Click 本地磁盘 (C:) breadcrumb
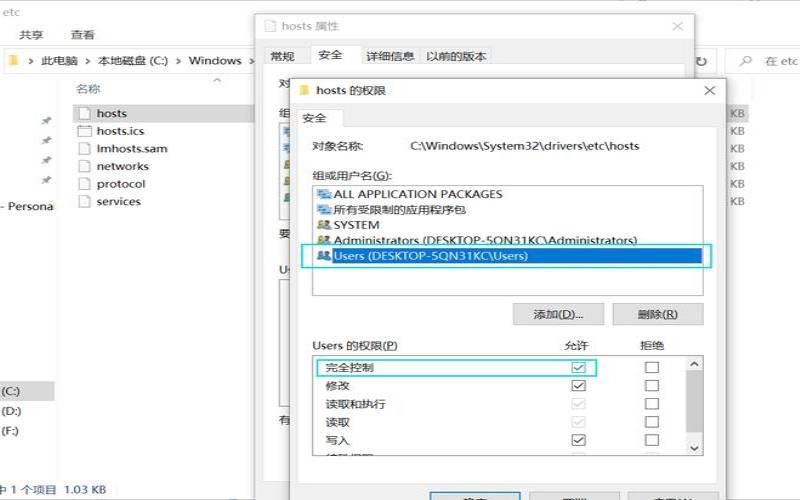The height and width of the screenshot is (500, 800). 133,61
